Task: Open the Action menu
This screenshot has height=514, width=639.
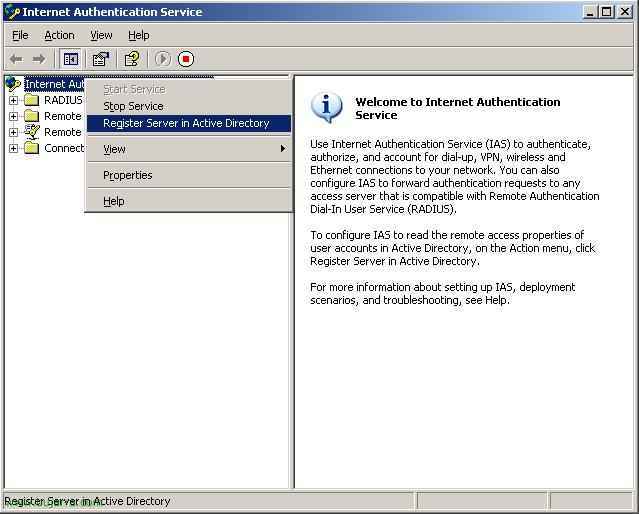Action: (x=59, y=35)
